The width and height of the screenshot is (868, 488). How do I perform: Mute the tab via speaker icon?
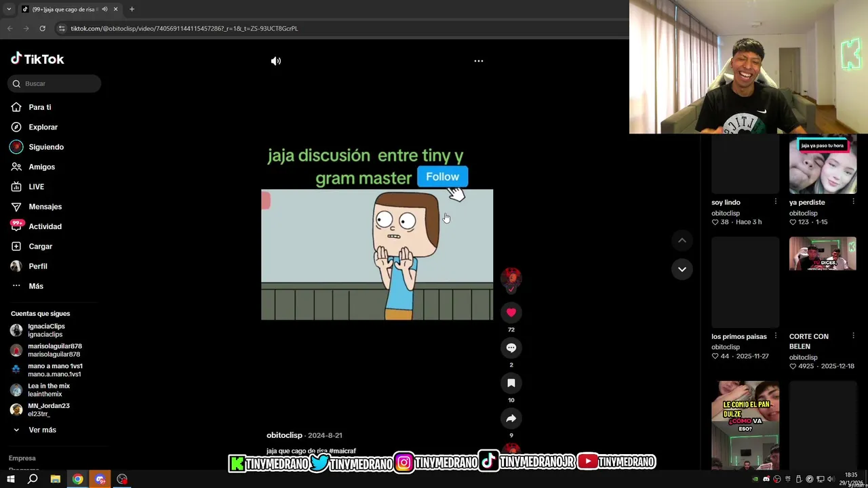[104, 9]
